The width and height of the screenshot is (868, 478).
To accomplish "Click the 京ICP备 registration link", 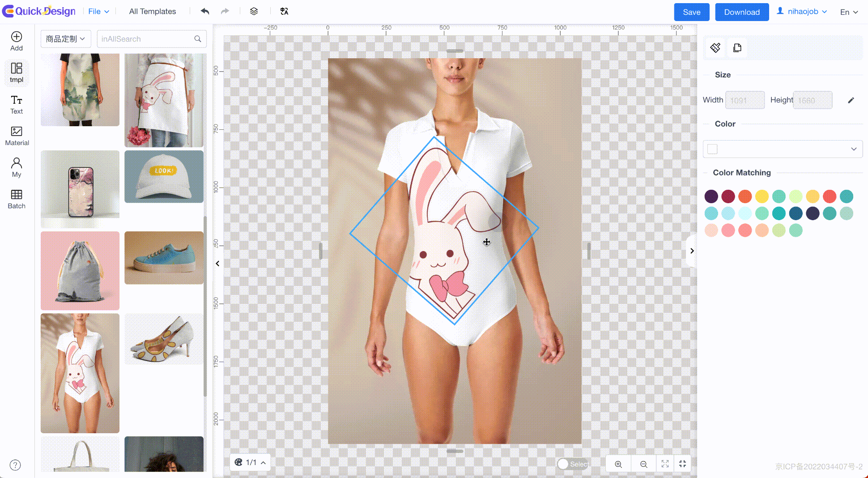I will point(818,466).
